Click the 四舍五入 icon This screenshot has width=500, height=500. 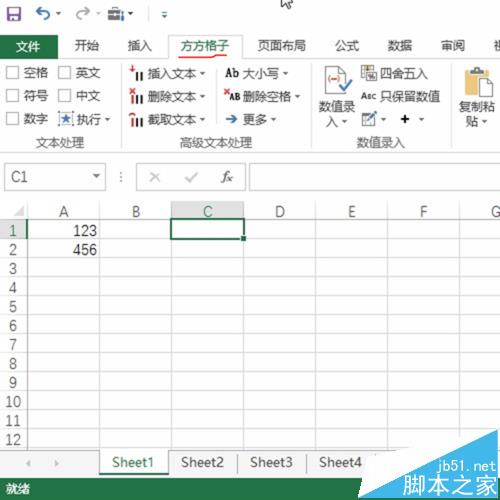point(369,73)
